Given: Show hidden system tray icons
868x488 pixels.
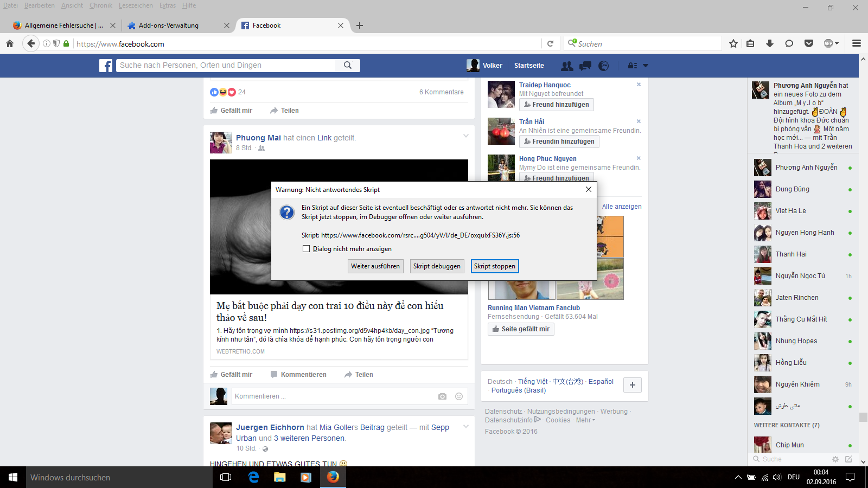Looking at the screenshot, I should tap(738, 477).
